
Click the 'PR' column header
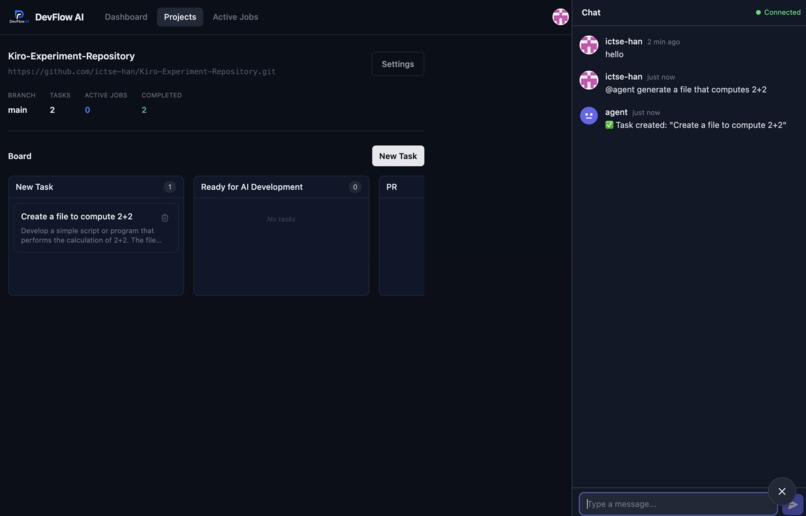pyautogui.click(x=392, y=187)
